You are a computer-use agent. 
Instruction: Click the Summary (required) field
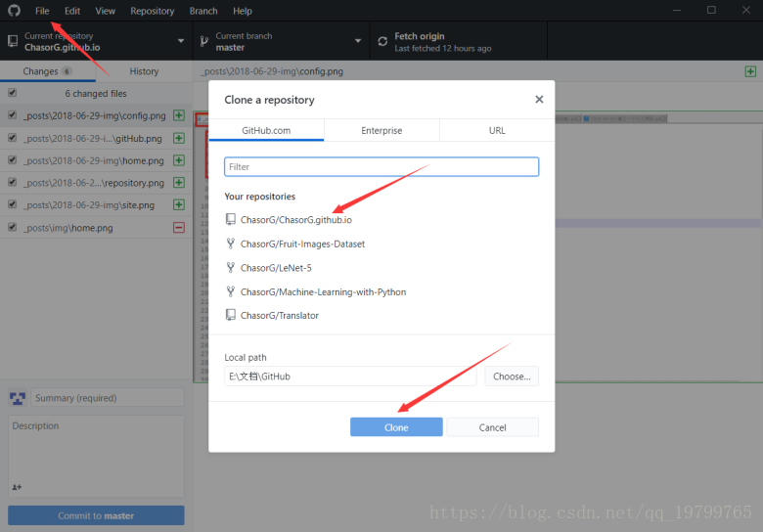point(108,398)
